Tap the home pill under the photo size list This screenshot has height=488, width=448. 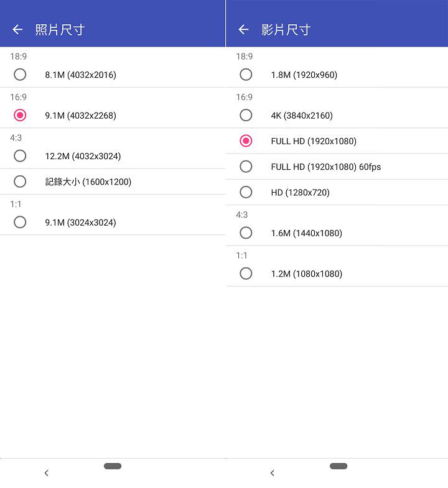coord(113,466)
